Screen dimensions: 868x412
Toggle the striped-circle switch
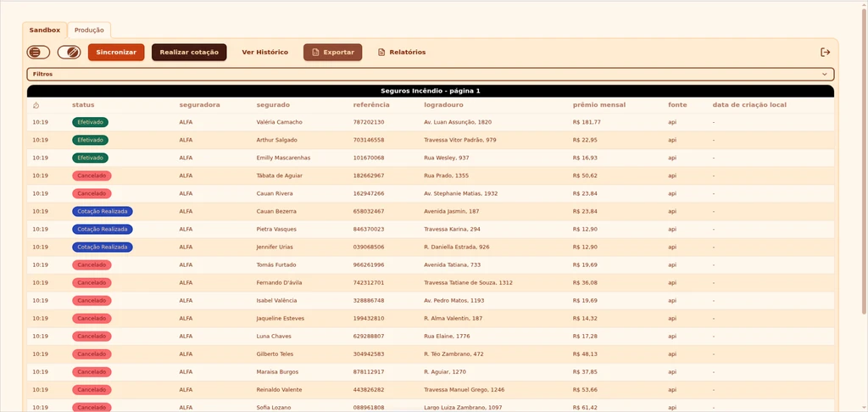(x=70, y=52)
